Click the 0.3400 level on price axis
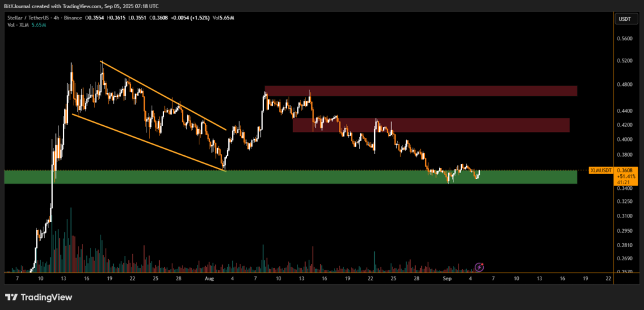 tap(624, 188)
